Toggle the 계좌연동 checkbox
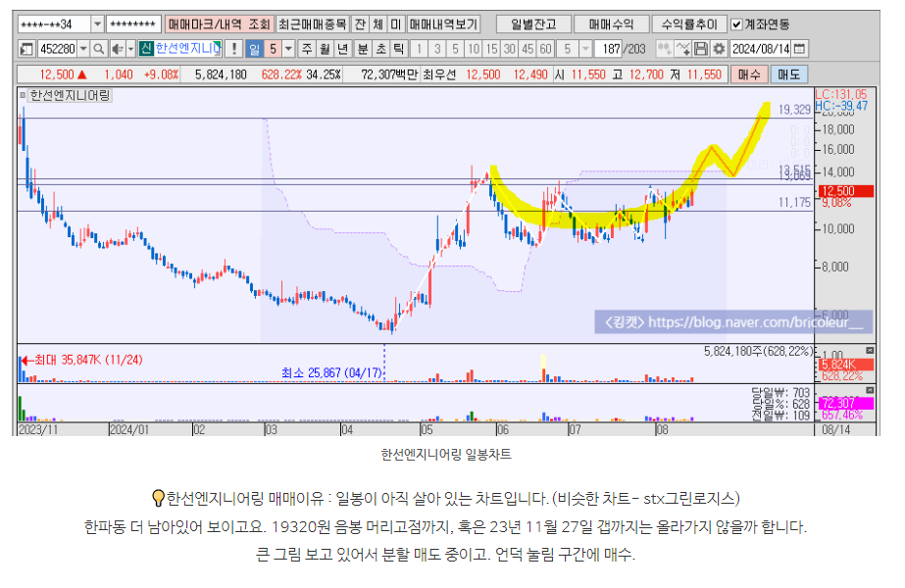 [736, 24]
